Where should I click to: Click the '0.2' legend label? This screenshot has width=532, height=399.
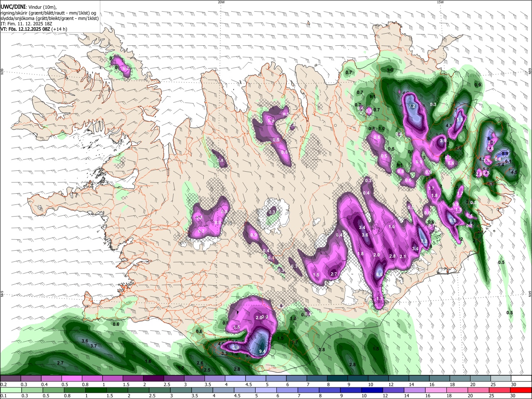click(x=3, y=384)
